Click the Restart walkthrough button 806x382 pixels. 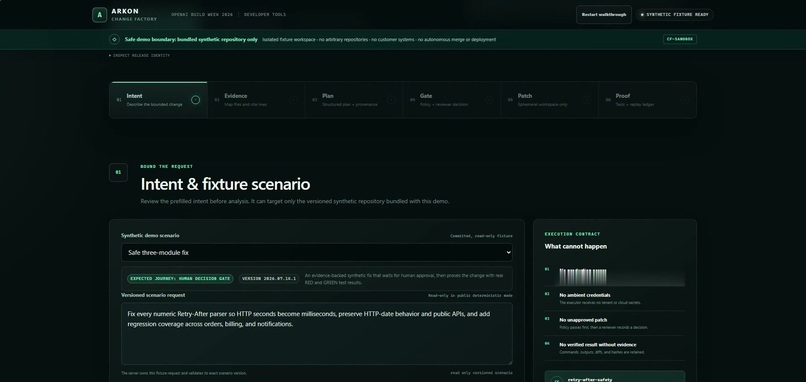[x=603, y=15]
